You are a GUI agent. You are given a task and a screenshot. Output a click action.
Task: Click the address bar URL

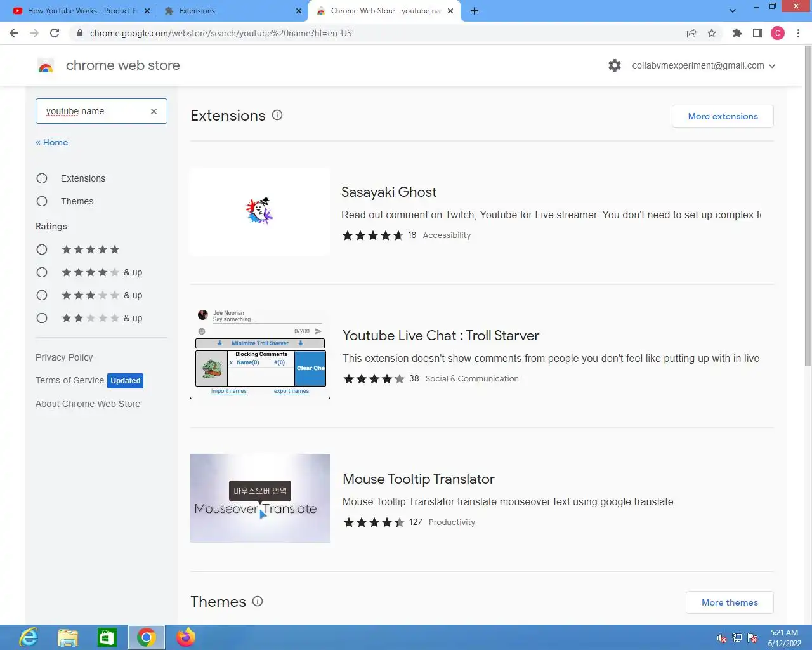(x=221, y=33)
